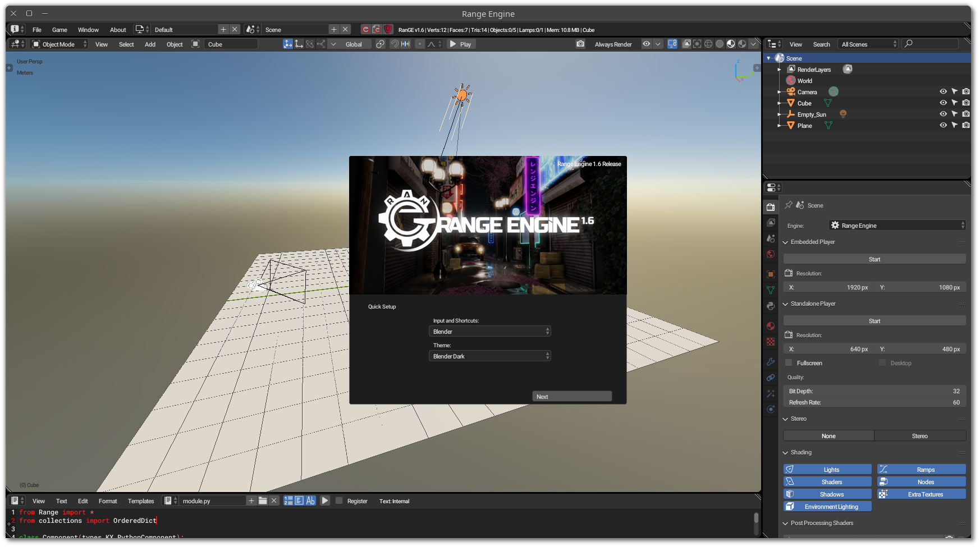Collapse the Standalone Player panel
The height and width of the screenshot is (547, 980).
[785, 304]
